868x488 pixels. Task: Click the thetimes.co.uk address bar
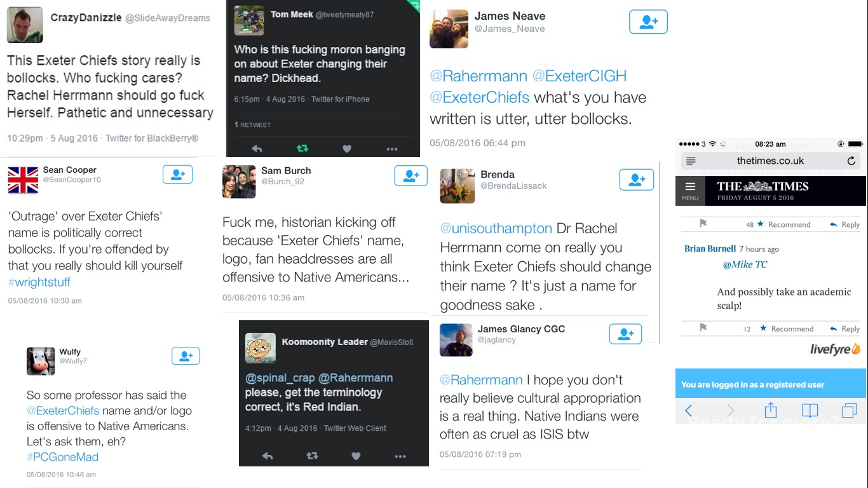[x=770, y=161]
